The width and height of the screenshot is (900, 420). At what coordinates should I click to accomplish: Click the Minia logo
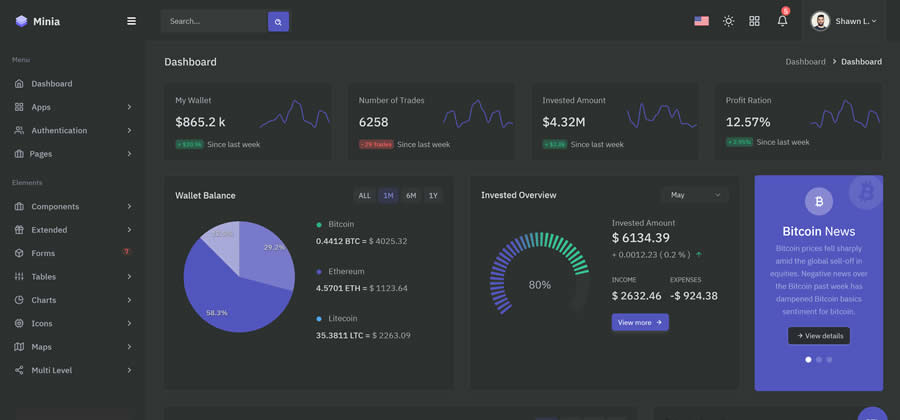point(38,21)
